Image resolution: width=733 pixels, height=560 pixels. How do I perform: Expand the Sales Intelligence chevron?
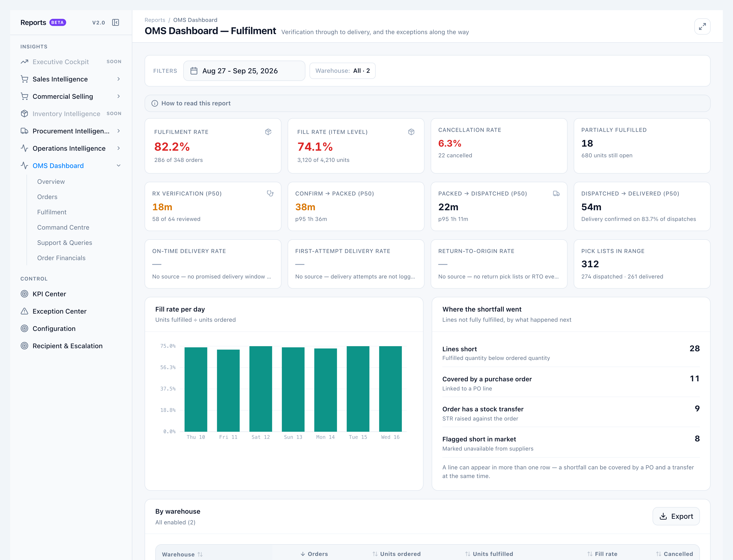[118, 79]
